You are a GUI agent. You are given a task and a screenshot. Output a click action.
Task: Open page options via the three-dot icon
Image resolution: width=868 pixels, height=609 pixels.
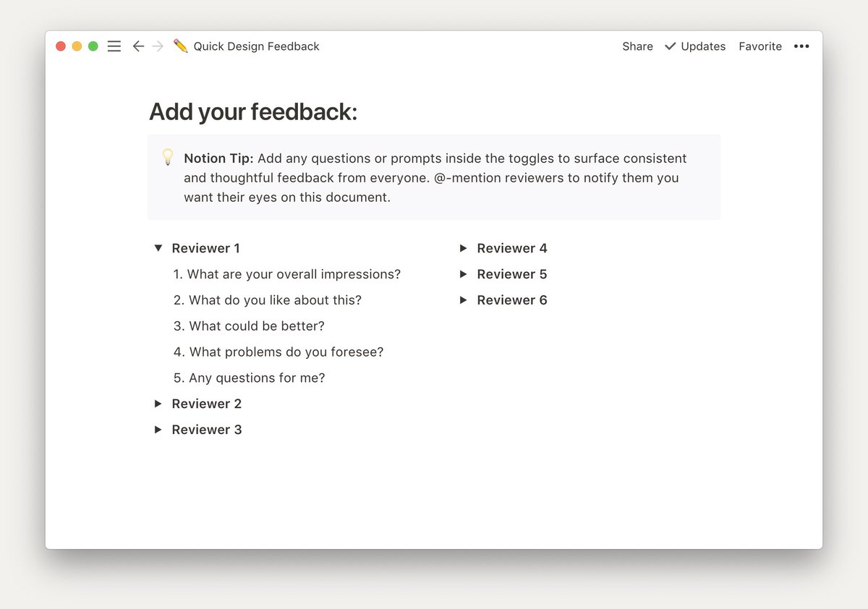801,46
